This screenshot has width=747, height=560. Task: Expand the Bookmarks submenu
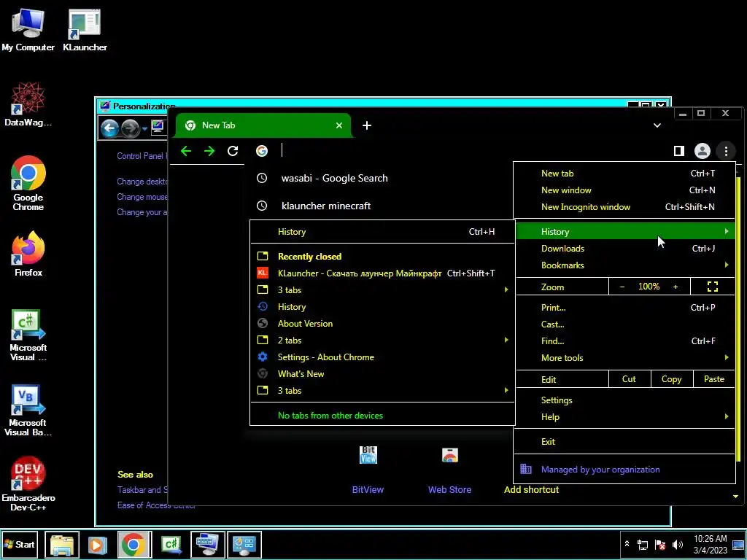[625, 265]
